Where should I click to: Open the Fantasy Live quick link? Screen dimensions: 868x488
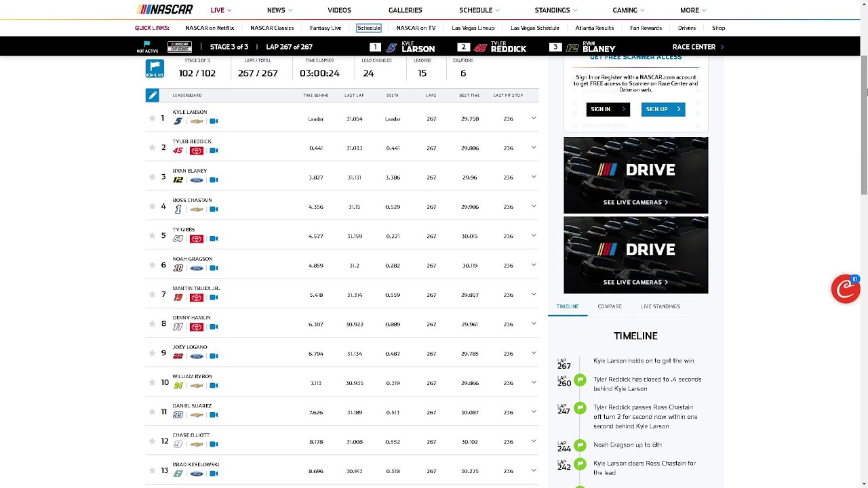click(x=325, y=28)
